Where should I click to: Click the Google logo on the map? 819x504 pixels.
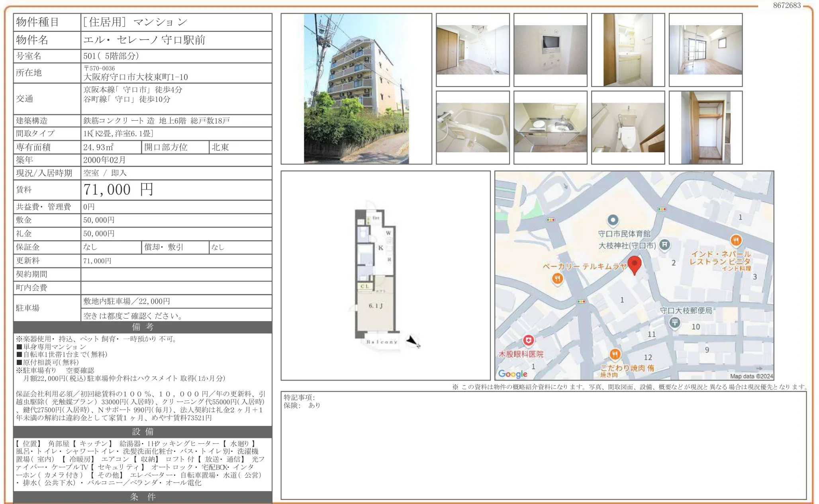point(512,374)
